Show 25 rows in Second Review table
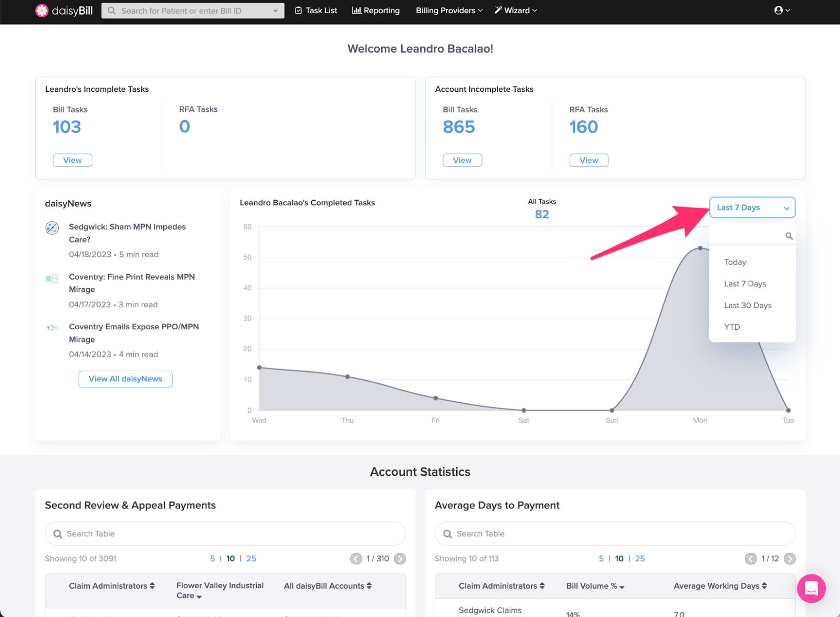 pyautogui.click(x=251, y=559)
